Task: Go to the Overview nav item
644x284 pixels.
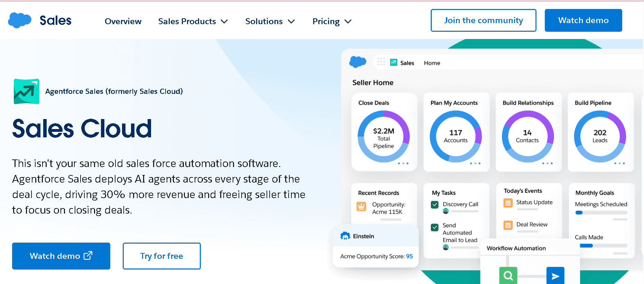Action: pos(123,21)
